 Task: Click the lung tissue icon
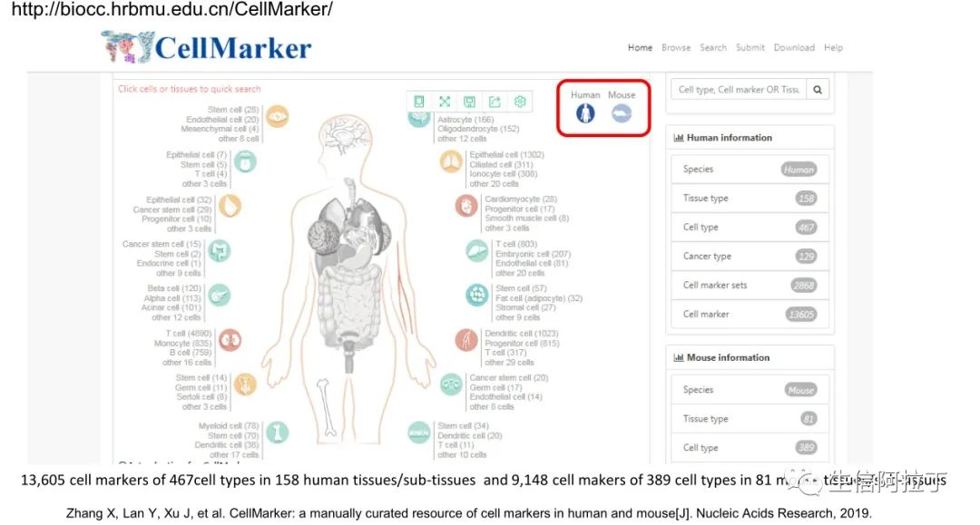coord(450,162)
